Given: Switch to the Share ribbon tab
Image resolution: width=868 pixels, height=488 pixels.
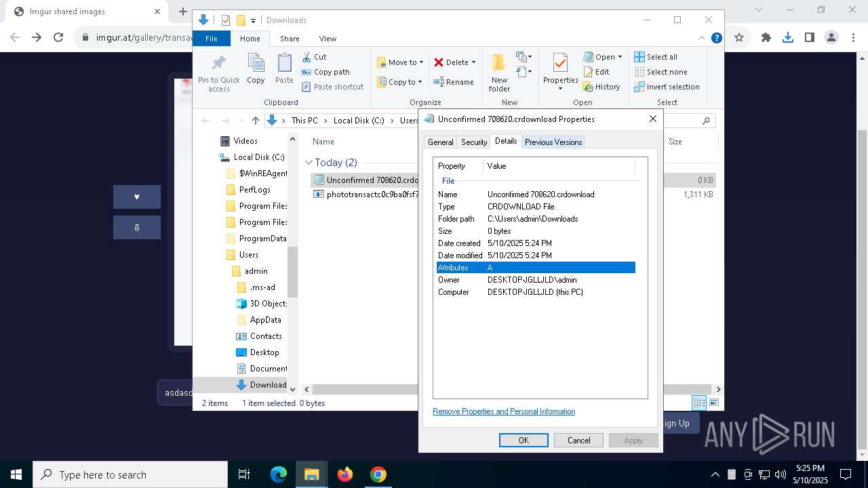Looking at the screenshot, I should (x=290, y=39).
